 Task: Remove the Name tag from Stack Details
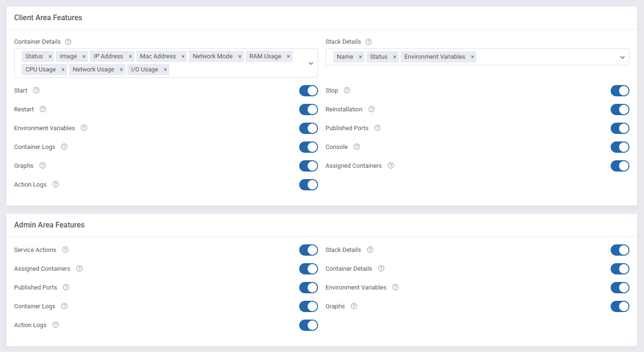tap(360, 57)
